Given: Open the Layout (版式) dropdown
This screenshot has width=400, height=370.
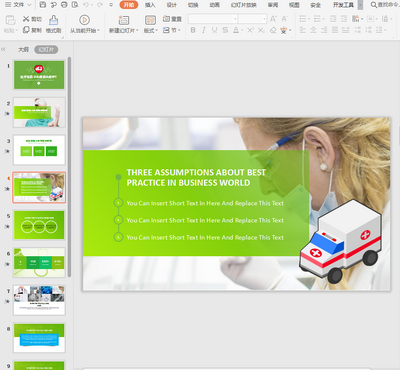Looking at the screenshot, I should pos(150,30).
